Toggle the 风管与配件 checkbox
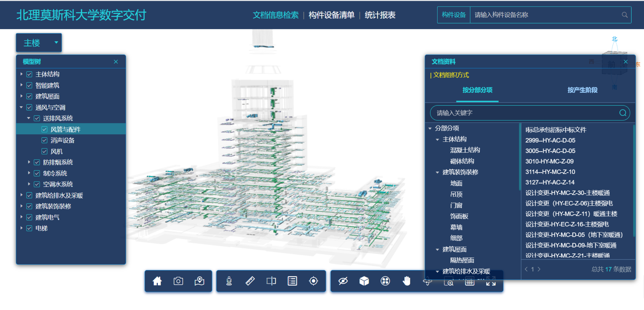 tap(45, 130)
